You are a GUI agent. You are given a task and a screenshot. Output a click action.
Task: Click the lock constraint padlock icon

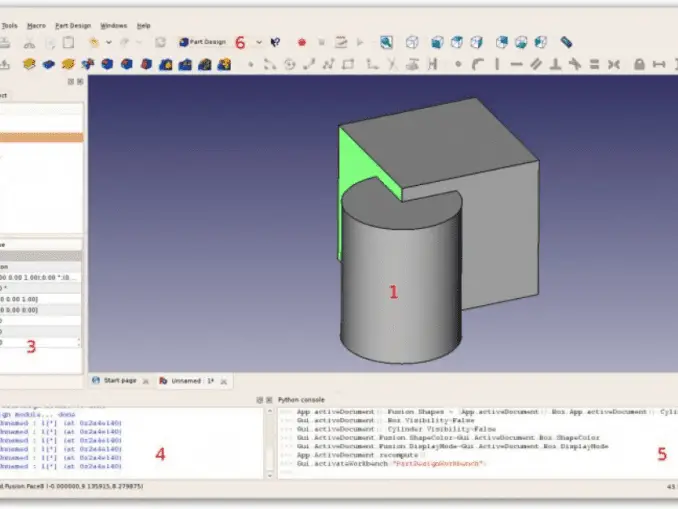click(x=639, y=64)
